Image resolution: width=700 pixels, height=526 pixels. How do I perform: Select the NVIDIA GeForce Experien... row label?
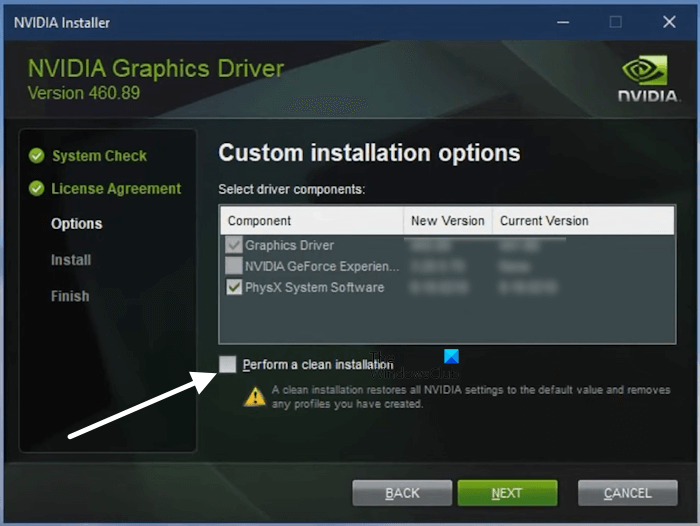point(322,266)
